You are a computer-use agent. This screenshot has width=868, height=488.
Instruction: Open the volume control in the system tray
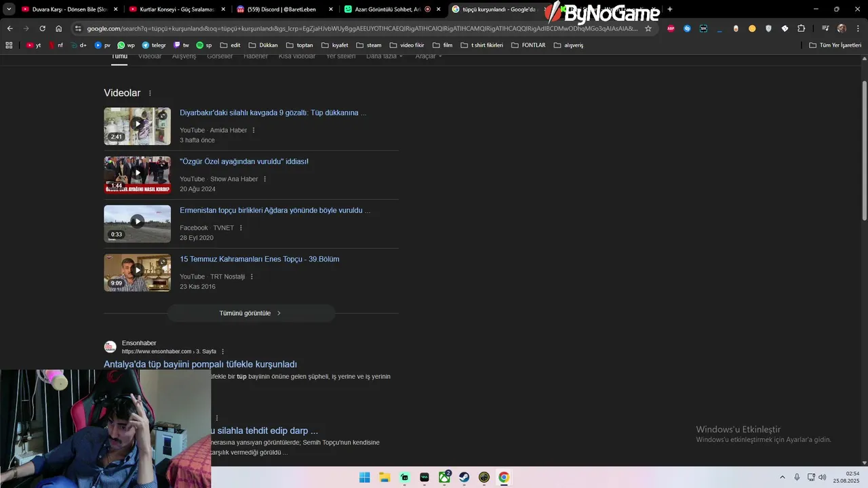(x=823, y=477)
